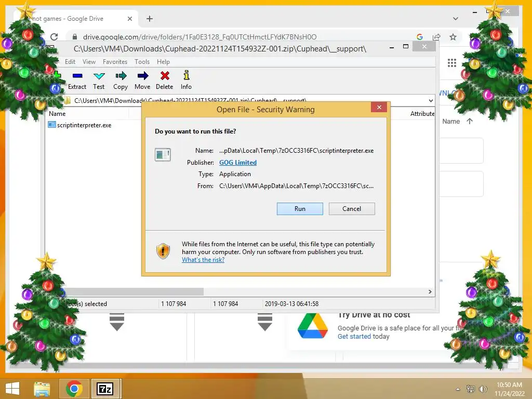Open File Explorer from the taskbar
This screenshot has height=399, width=532.
(42, 389)
